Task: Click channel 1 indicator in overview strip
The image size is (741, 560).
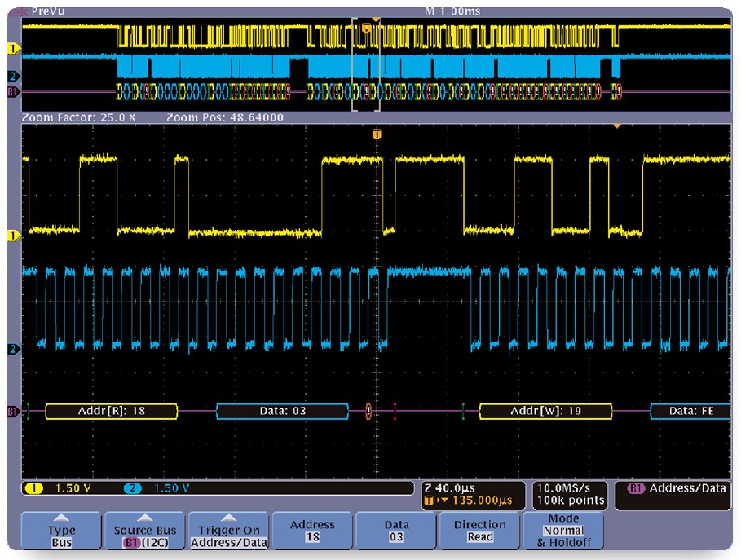Action: click(12, 49)
